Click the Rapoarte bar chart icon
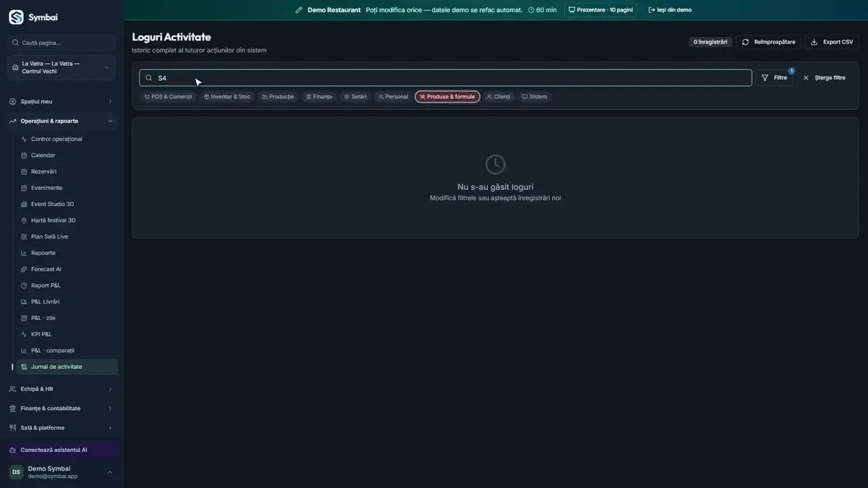 click(24, 253)
